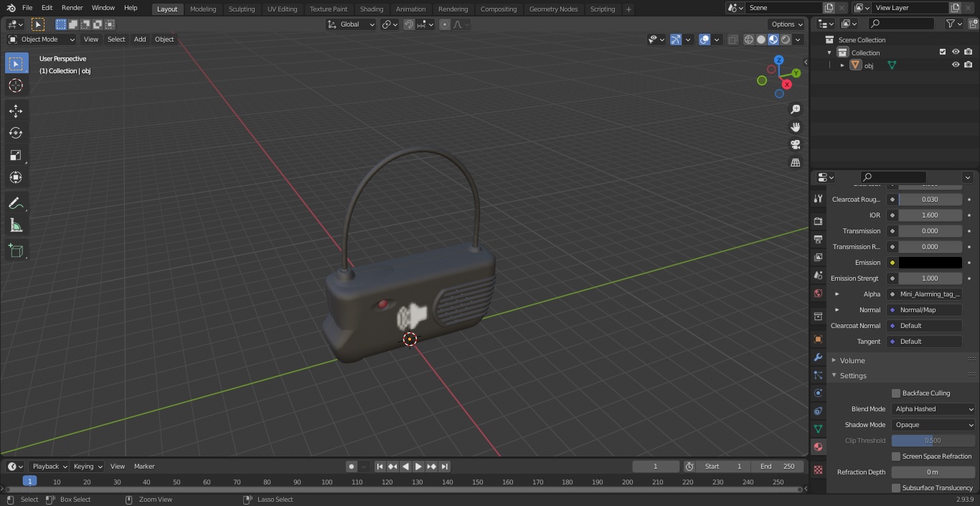Open the View Layer properties tab
This screenshot has height=506, width=980.
[x=818, y=257]
